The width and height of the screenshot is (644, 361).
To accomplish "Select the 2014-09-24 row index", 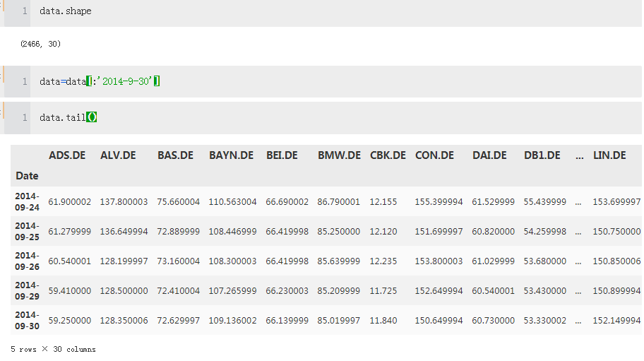I will [x=27, y=201].
